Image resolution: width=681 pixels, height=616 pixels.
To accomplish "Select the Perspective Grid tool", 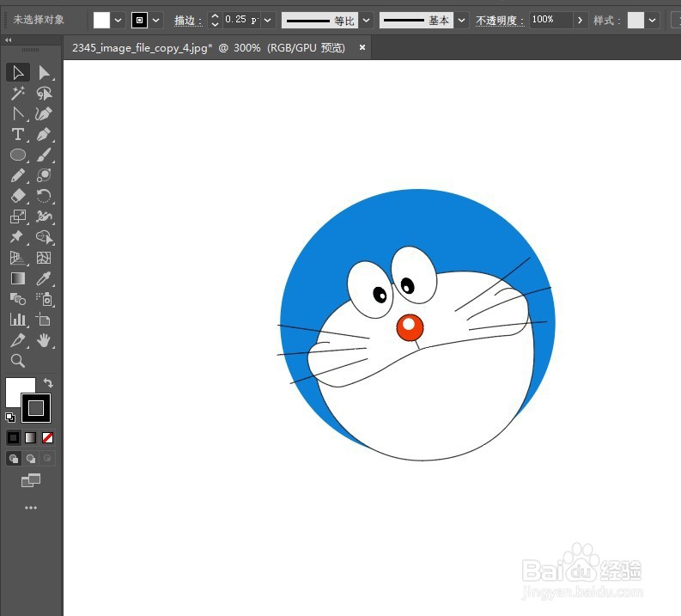I will 18,258.
